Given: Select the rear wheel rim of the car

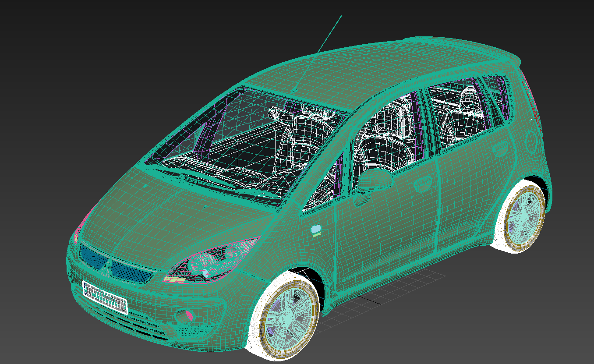Looking at the screenshot, I should pos(524,219).
